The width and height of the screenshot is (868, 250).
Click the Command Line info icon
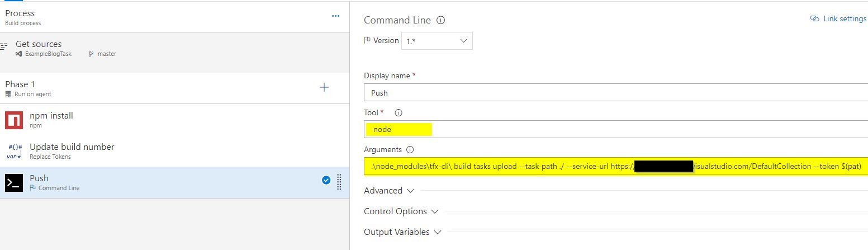pyautogui.click(x=440, y=20)
